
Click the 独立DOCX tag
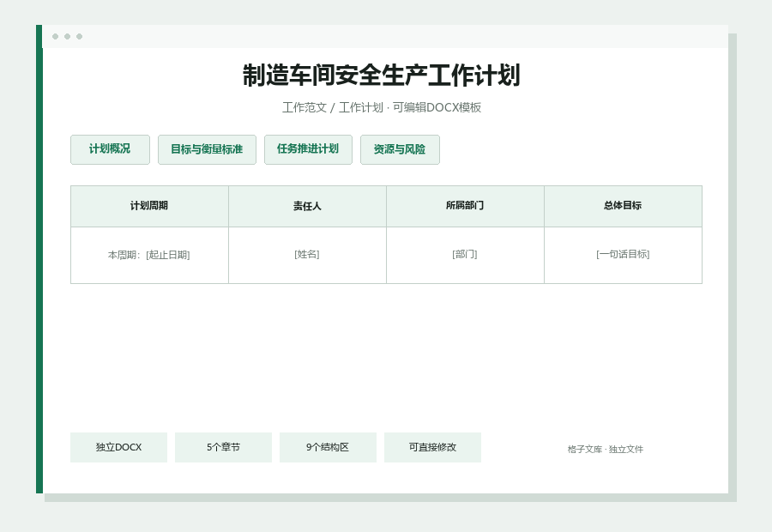118,447
